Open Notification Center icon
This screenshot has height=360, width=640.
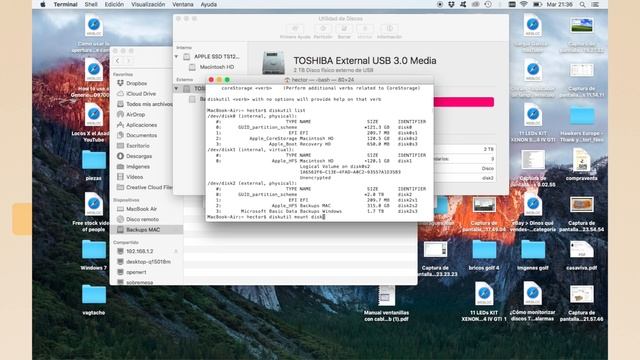(x=596, y=4)
